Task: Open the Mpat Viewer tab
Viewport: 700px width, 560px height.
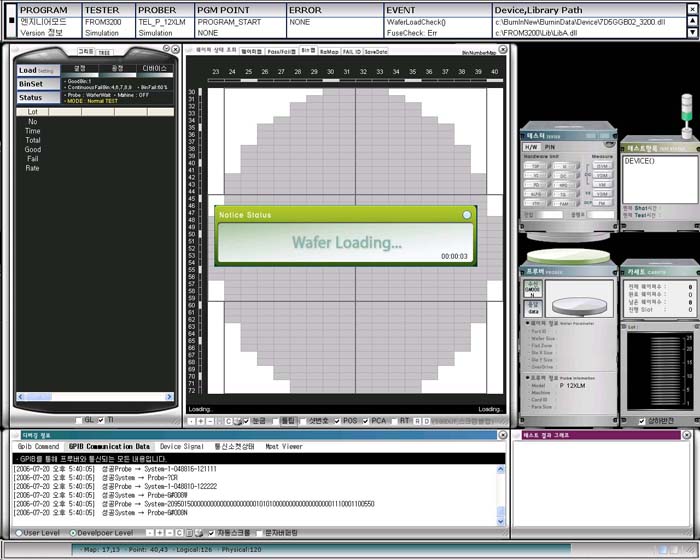Action: [284, 447]
